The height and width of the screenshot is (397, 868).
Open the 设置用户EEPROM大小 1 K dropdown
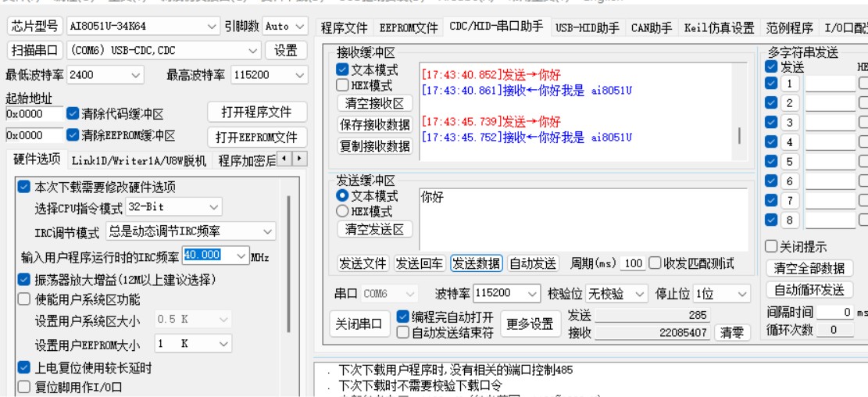[x=193, y=344]
